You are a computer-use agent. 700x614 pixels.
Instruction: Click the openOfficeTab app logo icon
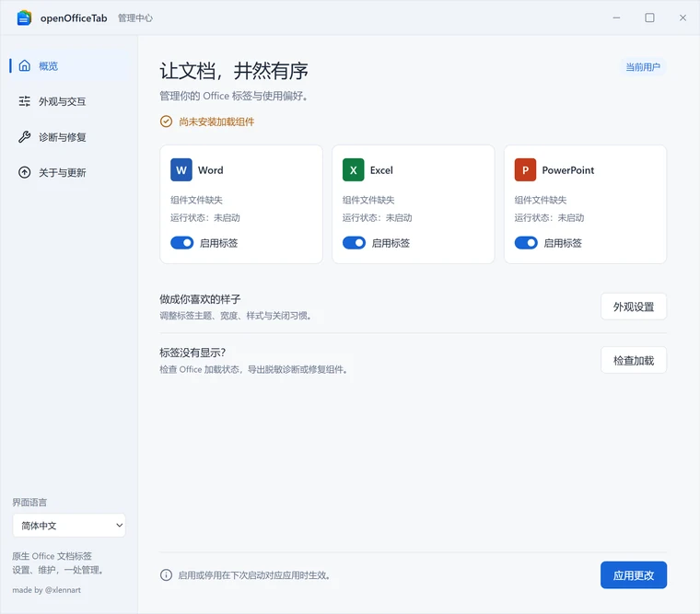pos(24,17)
